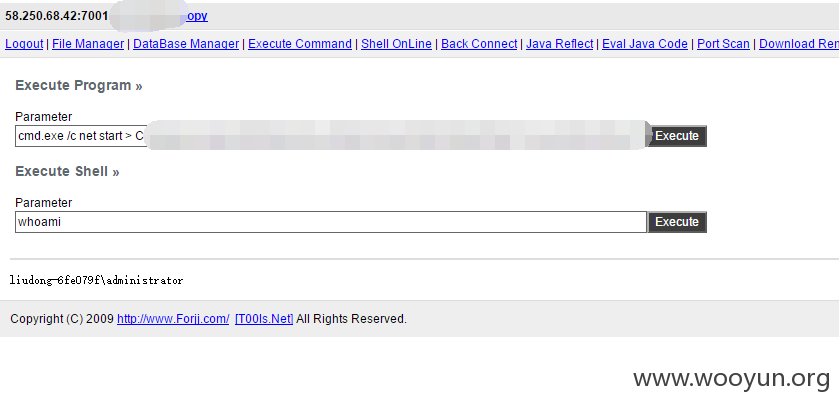
Task: Focus the Execute Program parameter field
Action: click(x=331, y=136)
